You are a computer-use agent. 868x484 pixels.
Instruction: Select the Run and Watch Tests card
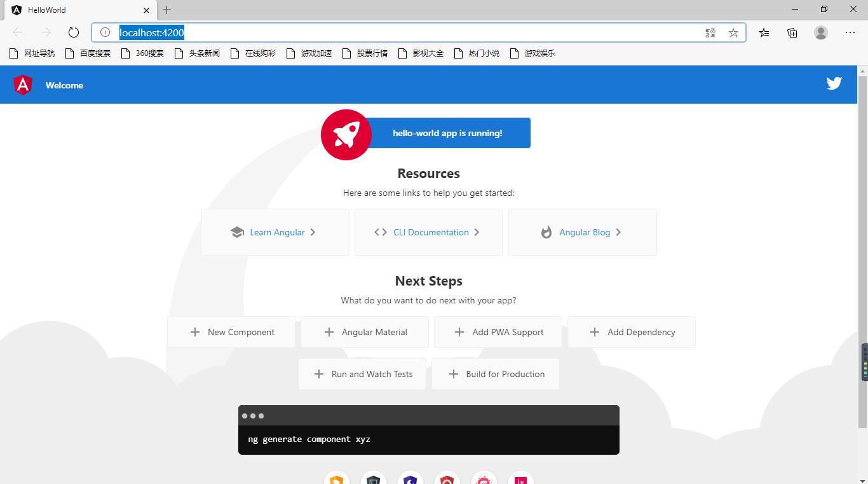coord(362,374)
